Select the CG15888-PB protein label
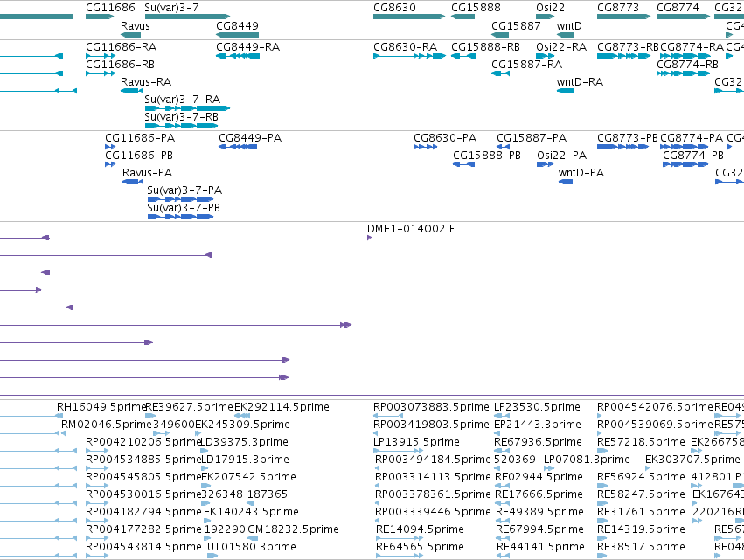Viewport: 744px width, 560px height. tap(487, 155)
